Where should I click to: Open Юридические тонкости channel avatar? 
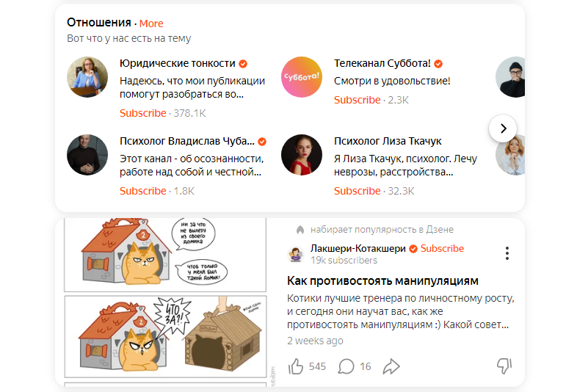point(87,77)
